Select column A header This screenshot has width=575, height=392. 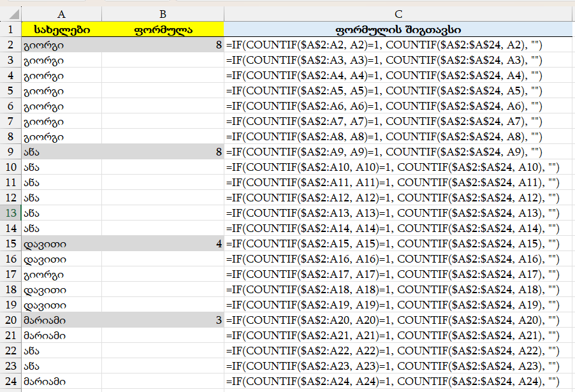click(x=61, y=13)
